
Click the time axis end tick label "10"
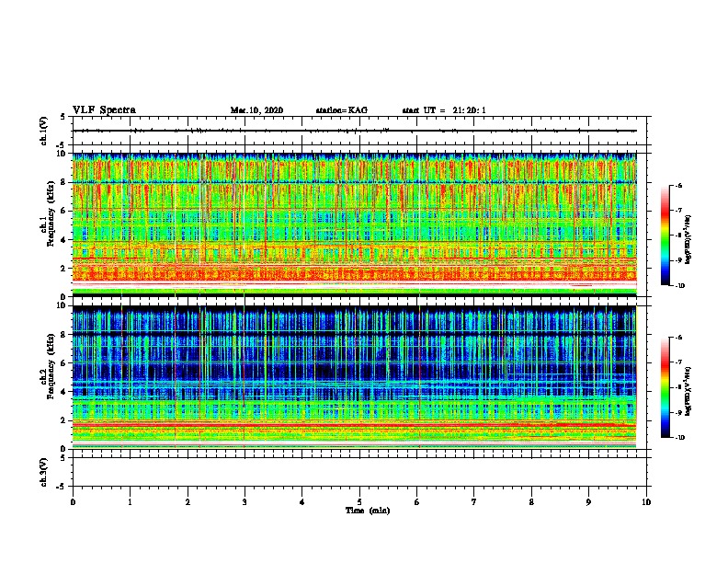646,502
